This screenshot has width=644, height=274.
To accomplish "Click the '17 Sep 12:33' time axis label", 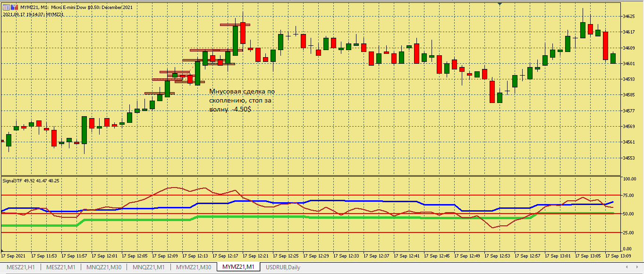I will [346, 256].
